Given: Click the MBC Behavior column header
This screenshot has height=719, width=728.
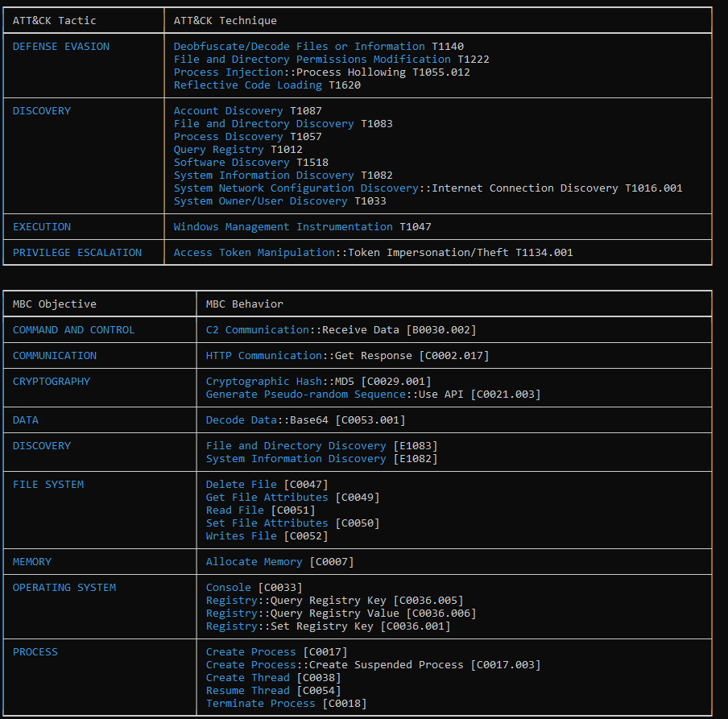Looking at the screenshot, I should click(x=244, y=304).
